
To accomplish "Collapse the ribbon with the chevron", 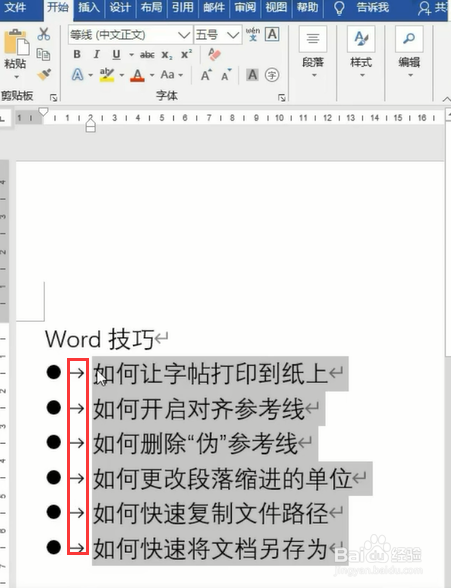I will [446, 99].
